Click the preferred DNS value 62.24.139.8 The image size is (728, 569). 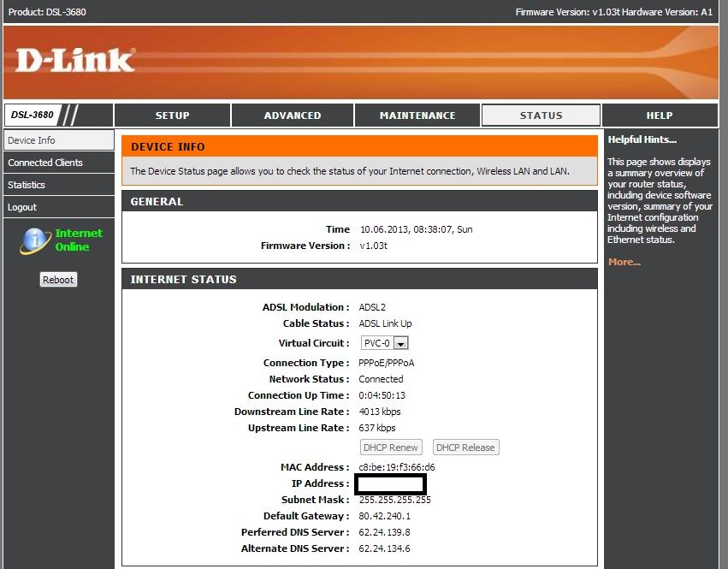tap(384, 532)
